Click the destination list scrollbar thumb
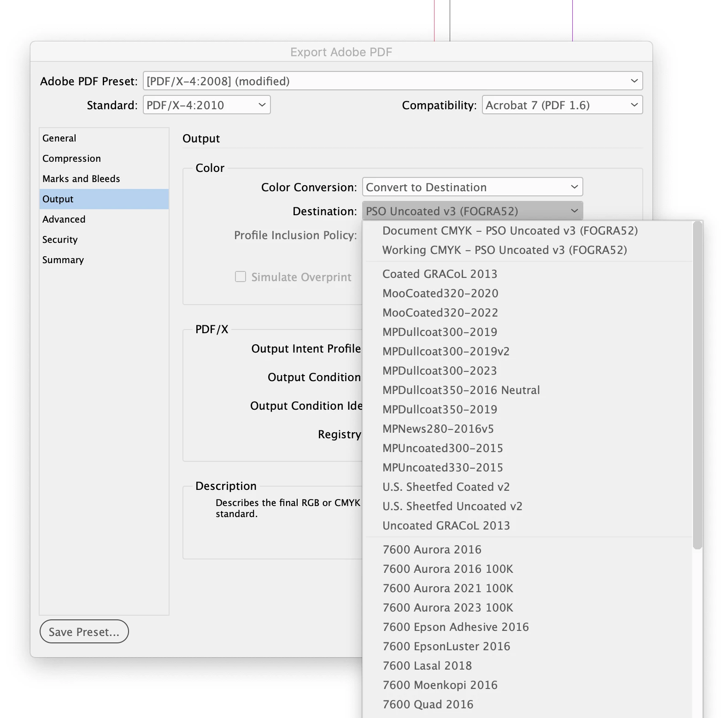The height and width of the screenshot is (718, 728). pyautogui.click(x=698, y=385)
